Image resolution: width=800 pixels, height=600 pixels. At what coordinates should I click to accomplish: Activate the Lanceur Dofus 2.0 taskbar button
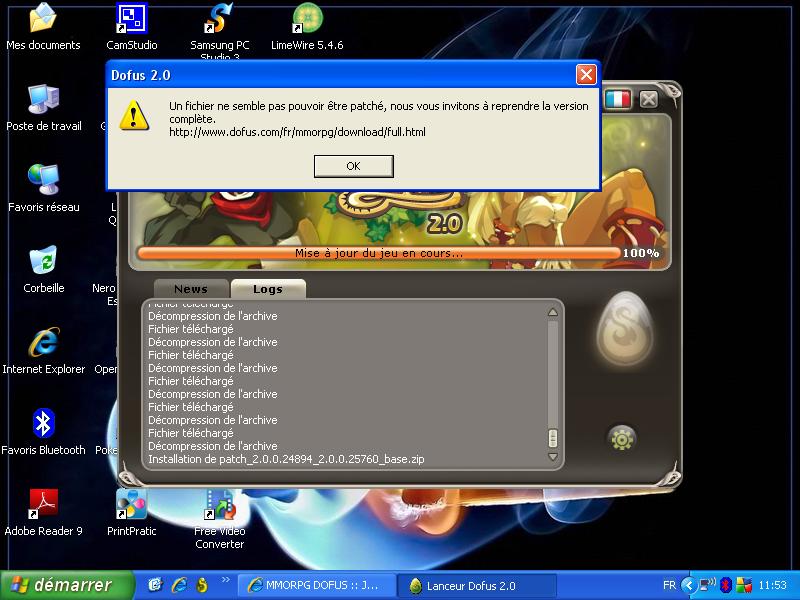coord(476,585)
